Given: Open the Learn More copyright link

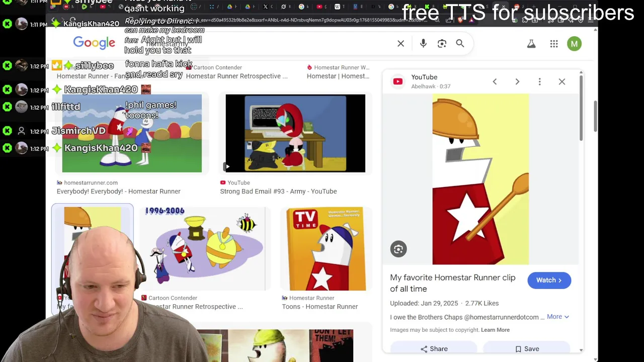Looking at the screenshot, I should [495, 330].
